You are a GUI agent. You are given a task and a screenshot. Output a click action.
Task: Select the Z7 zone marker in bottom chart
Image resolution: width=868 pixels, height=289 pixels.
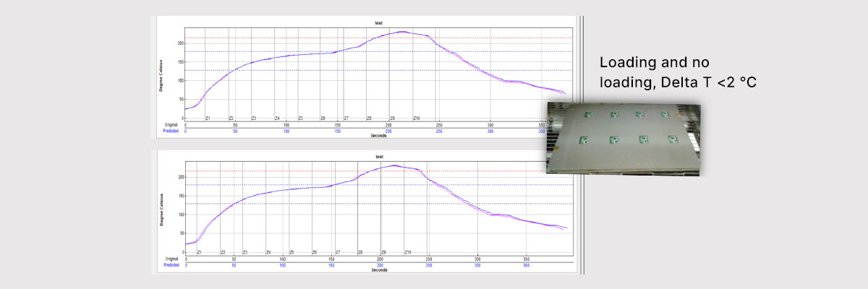[x=337, y=252]
